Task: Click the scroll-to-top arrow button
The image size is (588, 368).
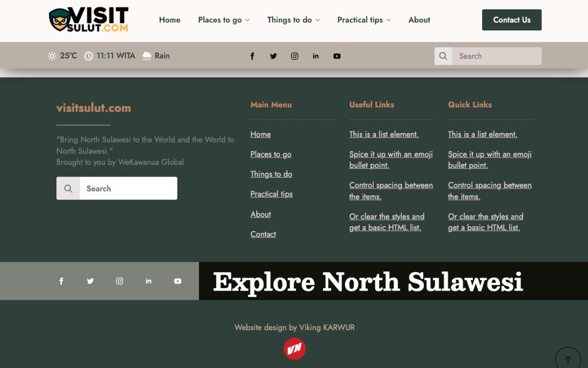Action: coord(568,359)
